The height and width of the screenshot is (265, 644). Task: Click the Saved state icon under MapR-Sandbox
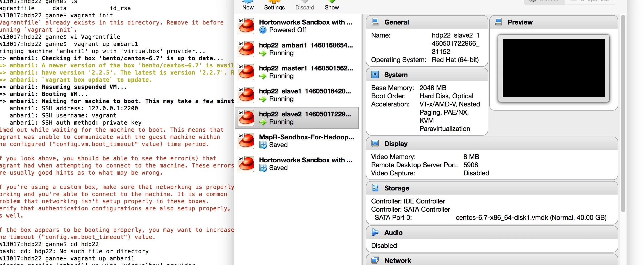point(263,145)
